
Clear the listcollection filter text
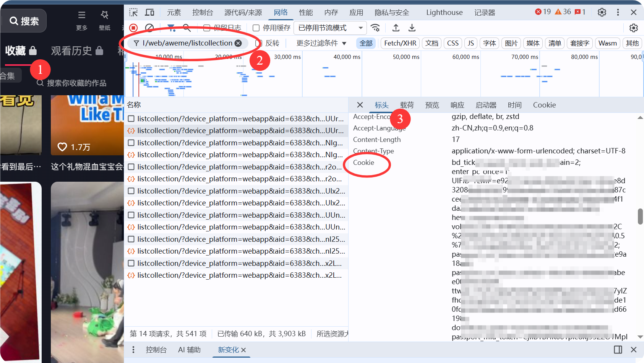(238, 43)
